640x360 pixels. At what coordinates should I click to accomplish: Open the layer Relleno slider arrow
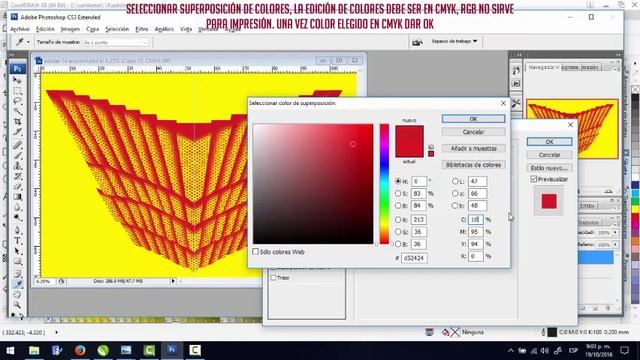(616, 244)
